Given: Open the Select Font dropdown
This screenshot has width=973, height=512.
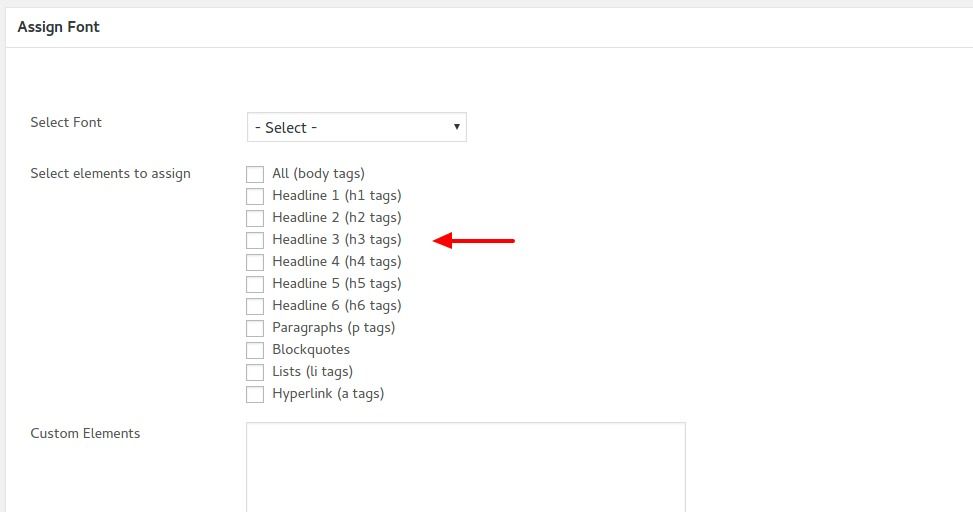Looking at the screenshot, I should 357,127.
